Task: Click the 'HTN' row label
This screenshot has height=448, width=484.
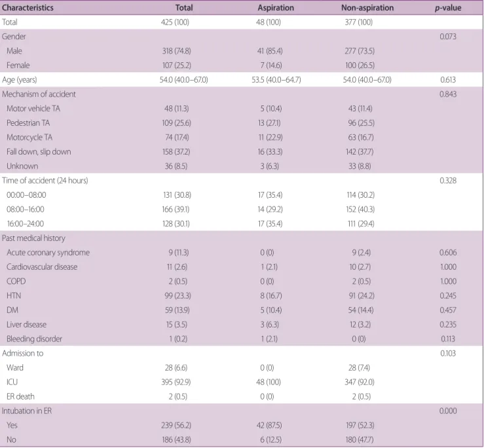Action: click(14, 296)
